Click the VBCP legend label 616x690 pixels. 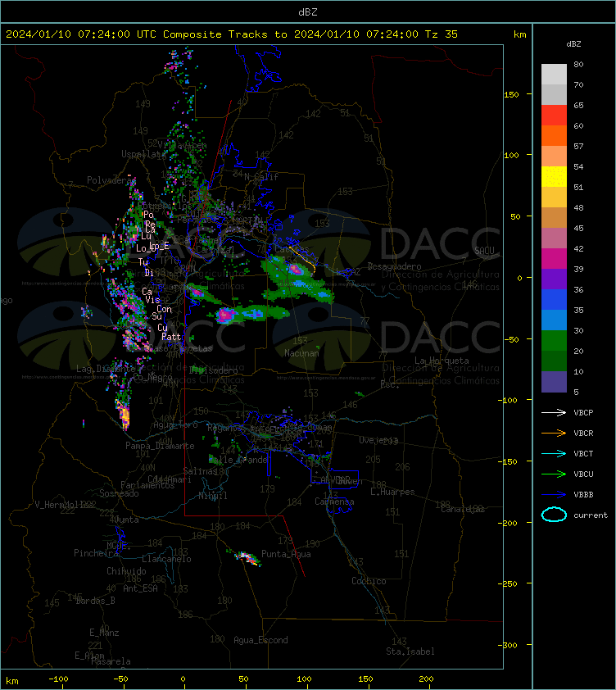583,412
